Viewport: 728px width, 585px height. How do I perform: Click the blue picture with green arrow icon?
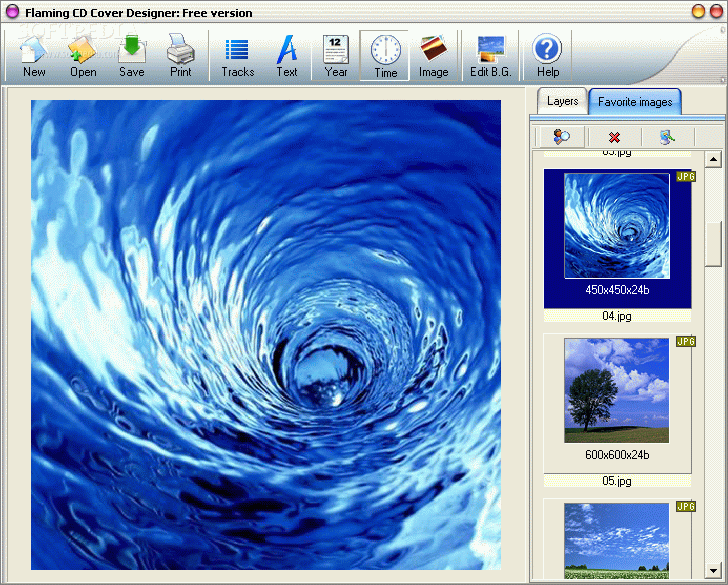pos(667,137)
